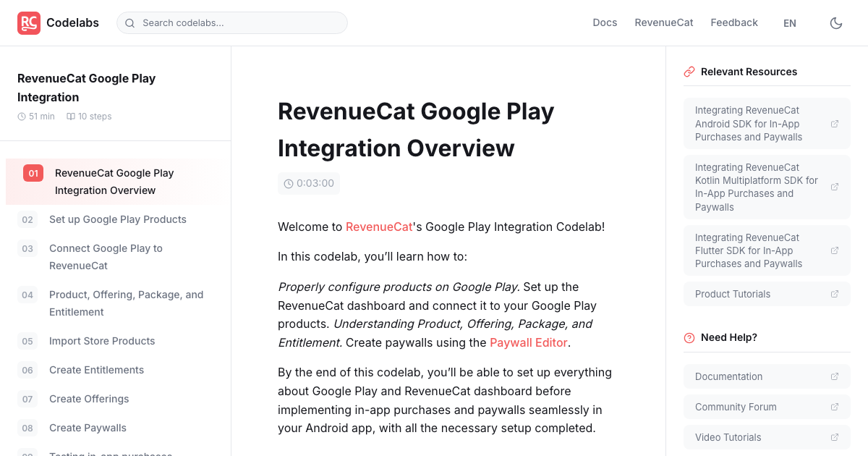Focus the Search codelabs field
This screenshot has width=868, height=456.
point(232,23)
